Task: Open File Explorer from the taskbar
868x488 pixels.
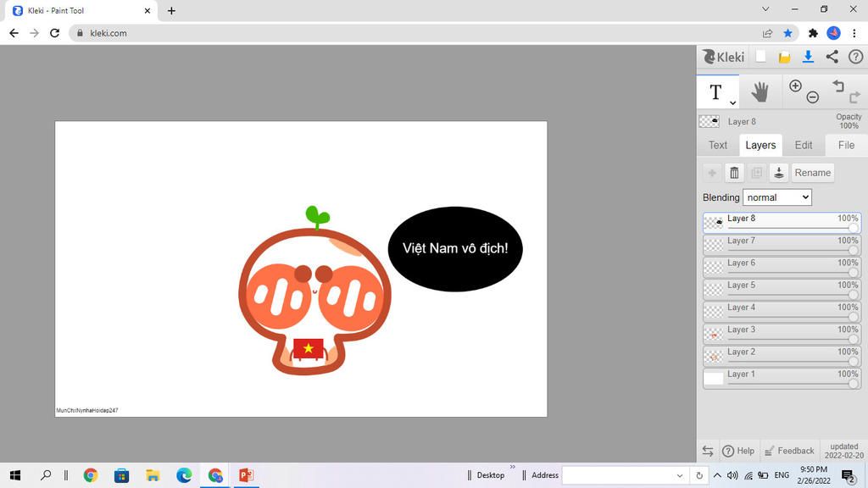Action: (153, 475)
